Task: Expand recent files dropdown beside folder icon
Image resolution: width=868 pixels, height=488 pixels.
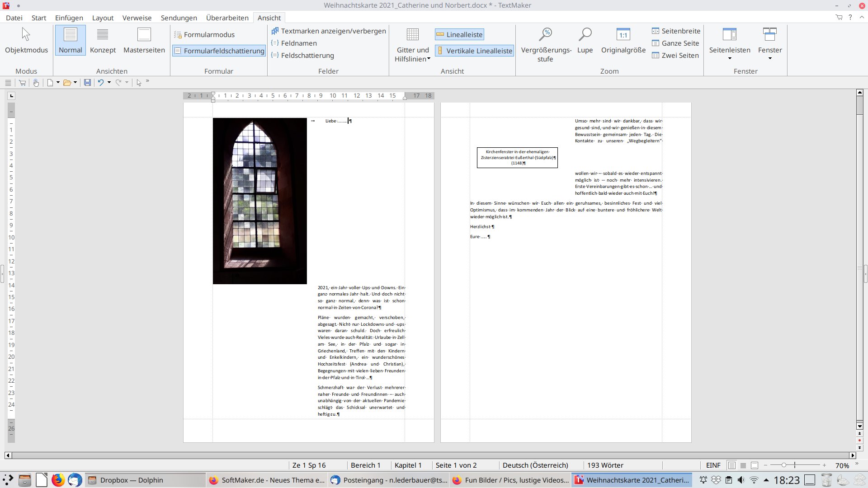Action: (75, 83)
